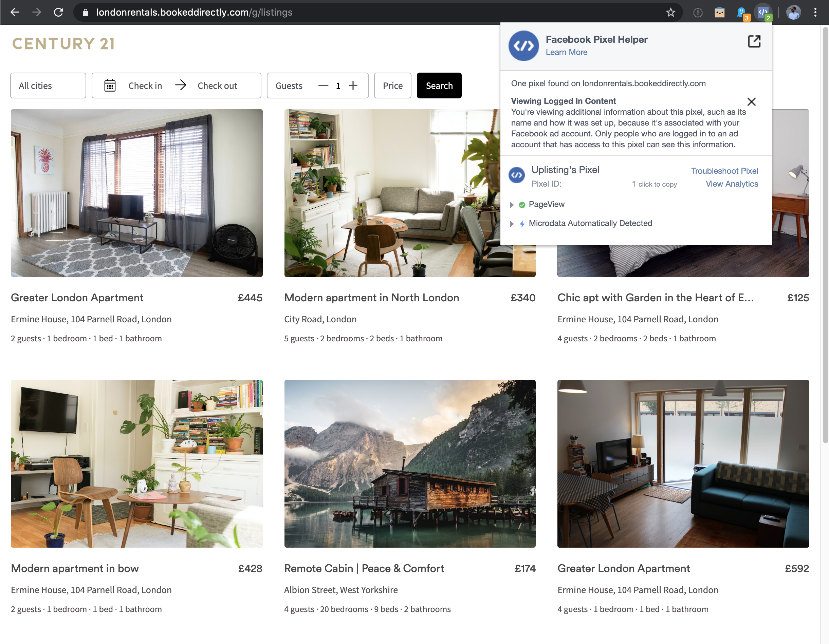The width and height of the screenshot is (829, 644).
Task: Open the pop-out icon in Pixel Helper
Action: tap(754, 41)
